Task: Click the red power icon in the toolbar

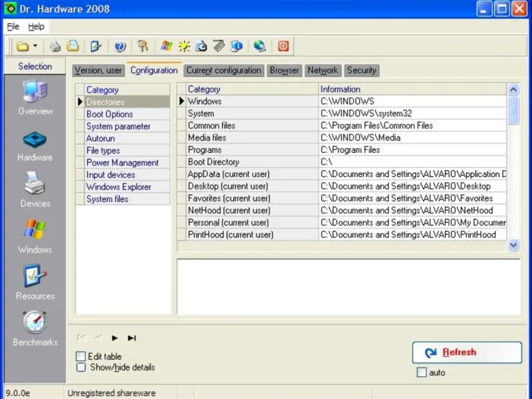Action: pos(283,47)
